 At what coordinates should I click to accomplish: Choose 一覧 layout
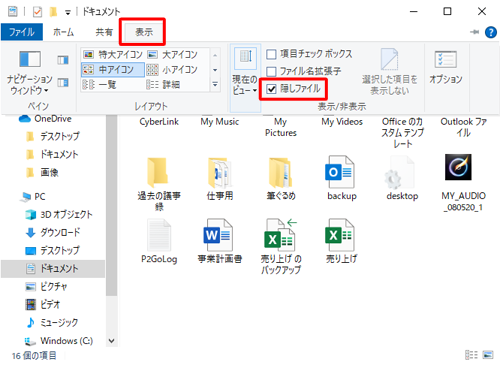pyautogui.click(x=99, y=84)
